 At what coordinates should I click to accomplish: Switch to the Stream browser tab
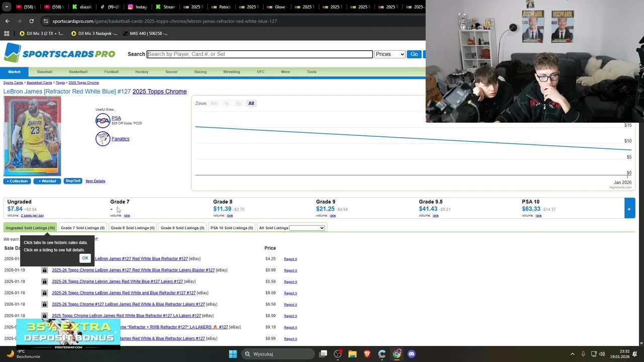click(x=165, y=7)
